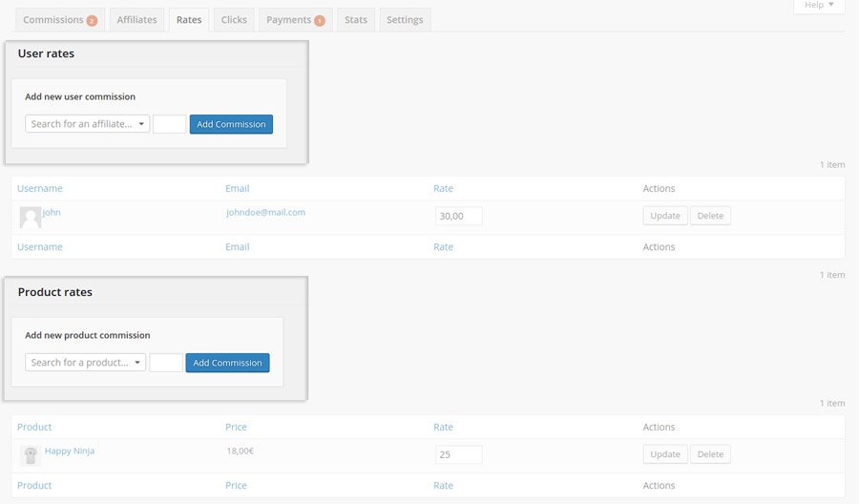
Task: Update John's commission rate
Action: coord(664,216)
